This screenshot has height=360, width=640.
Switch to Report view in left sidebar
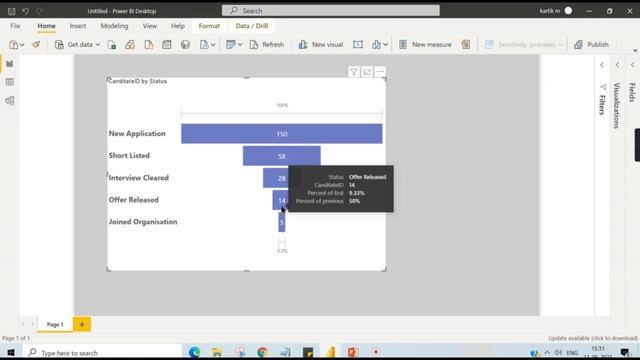point(10,64)
